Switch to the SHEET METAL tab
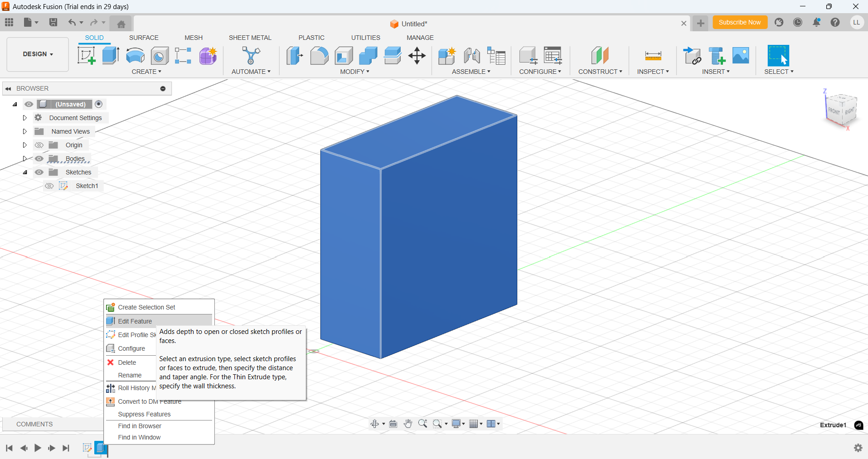Image resolution: width=868 pixels, height=459 pixels. tap(250, 38)
